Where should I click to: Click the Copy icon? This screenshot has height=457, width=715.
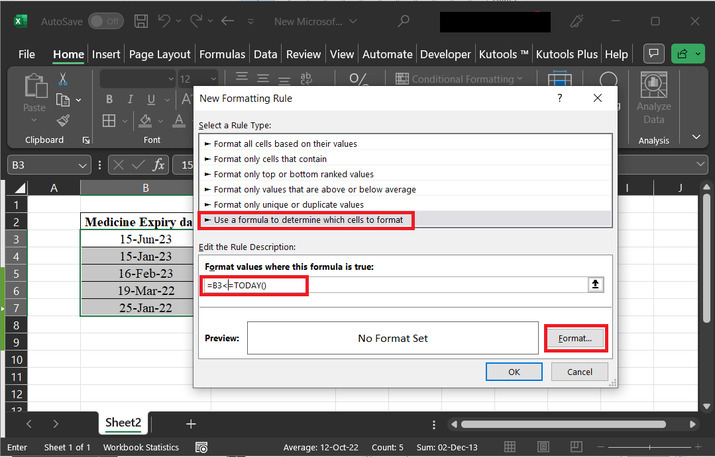click(x=62, y=99)
